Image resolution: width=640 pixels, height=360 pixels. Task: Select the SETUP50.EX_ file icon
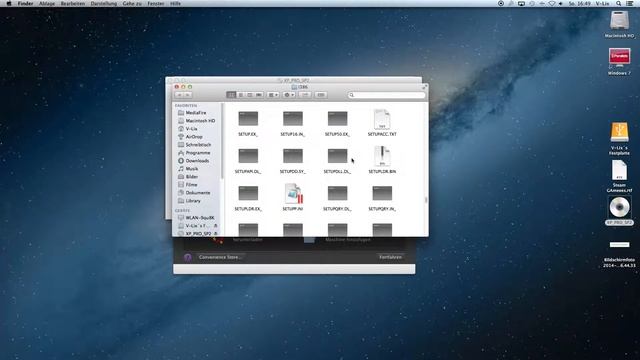[337, 119]
